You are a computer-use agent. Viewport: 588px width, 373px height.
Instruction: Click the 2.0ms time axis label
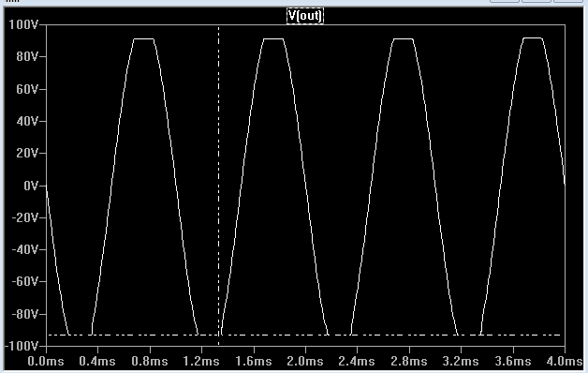(305, 362)
